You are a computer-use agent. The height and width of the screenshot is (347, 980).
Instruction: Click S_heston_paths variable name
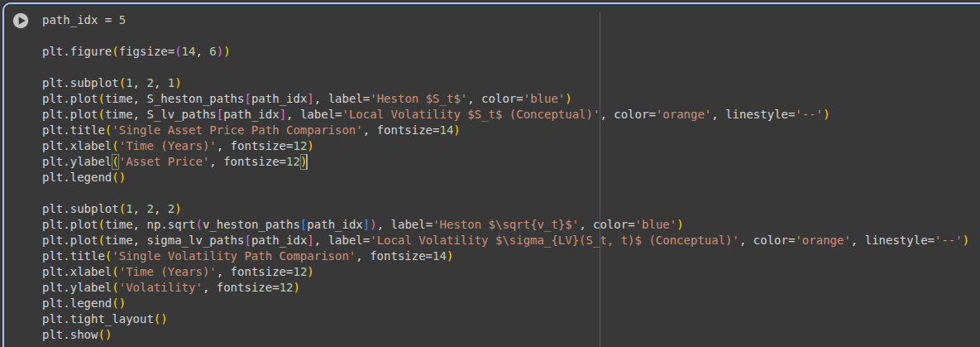pos(196,99)
